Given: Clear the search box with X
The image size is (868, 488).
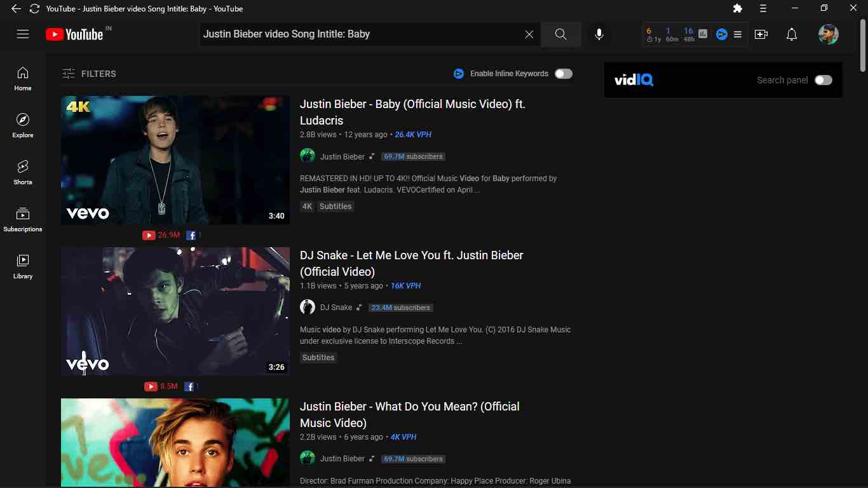Looking at the screenshot, I should [529, 34].
